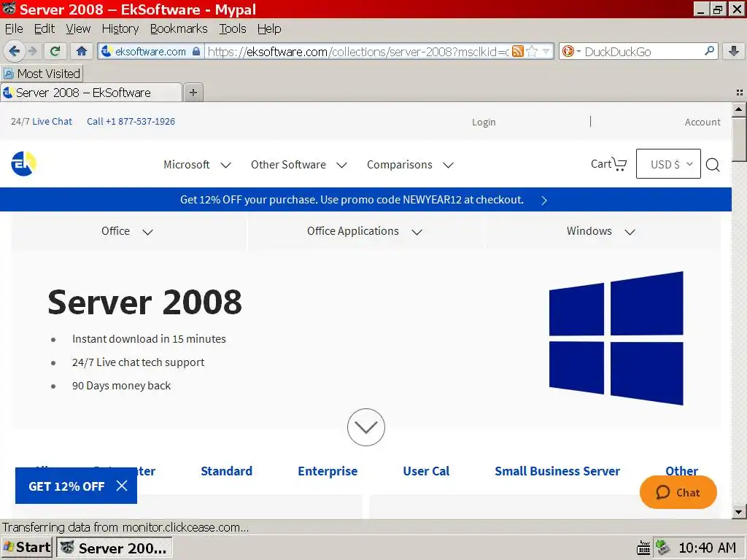Click the taskbar clock 10:40 AM
The width and height of the screenshot is (747, 560).
tap(707, 548)
